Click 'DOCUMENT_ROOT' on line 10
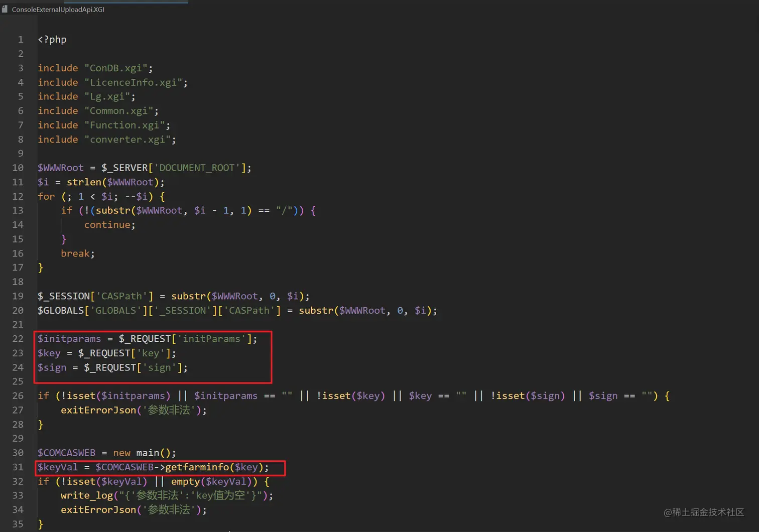The image size is (759, 532). [x=197, y=168]
